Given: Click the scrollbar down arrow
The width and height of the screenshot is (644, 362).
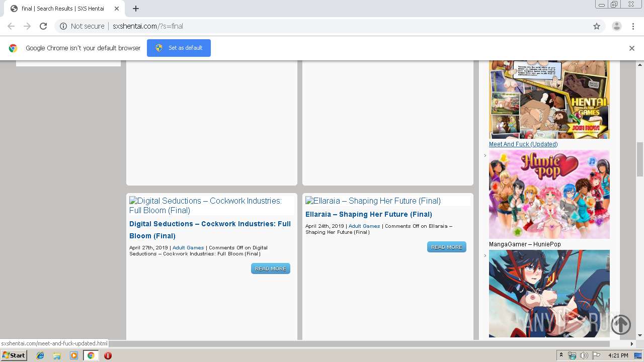Looking at the screenshot, I should tap(640, 336).
